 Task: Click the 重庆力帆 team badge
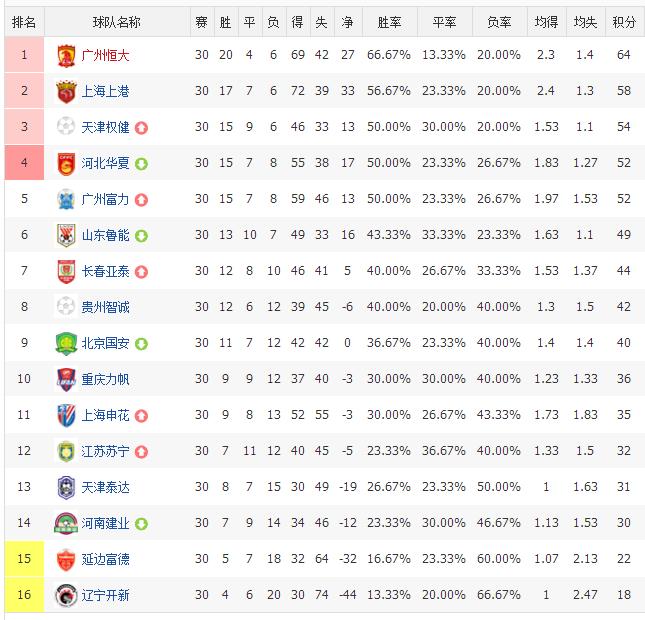point(66,379)
